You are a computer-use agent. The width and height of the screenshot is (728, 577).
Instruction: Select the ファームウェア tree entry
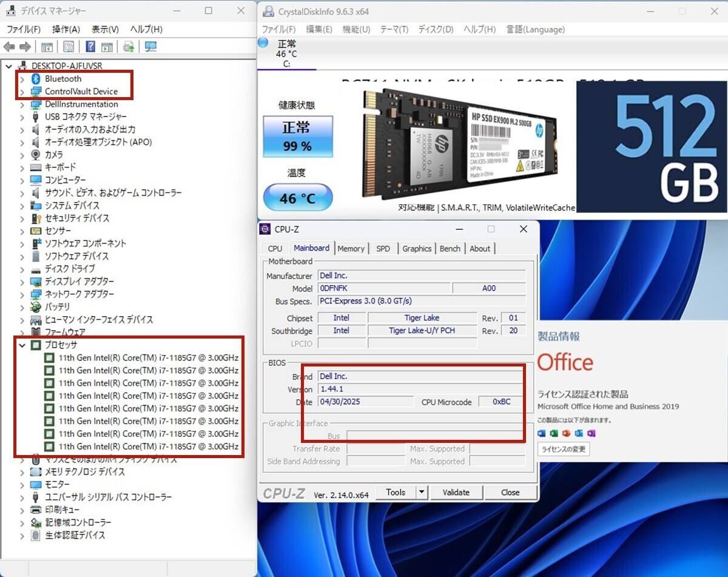(x=65, y=332)
